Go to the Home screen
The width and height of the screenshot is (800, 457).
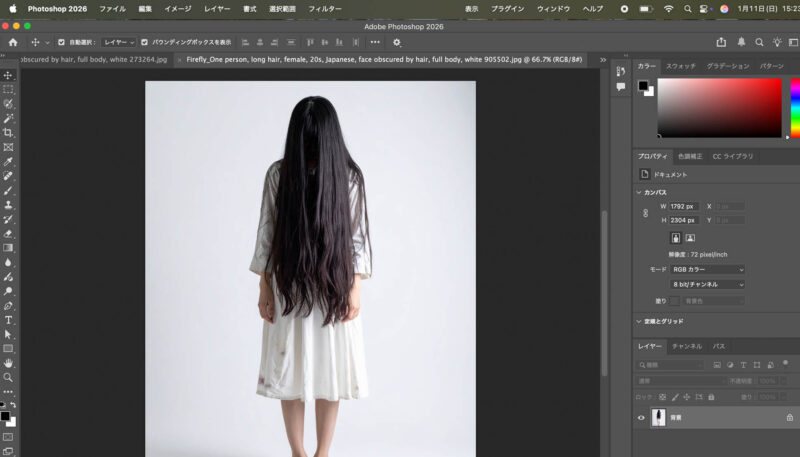[x=13, y=42]
